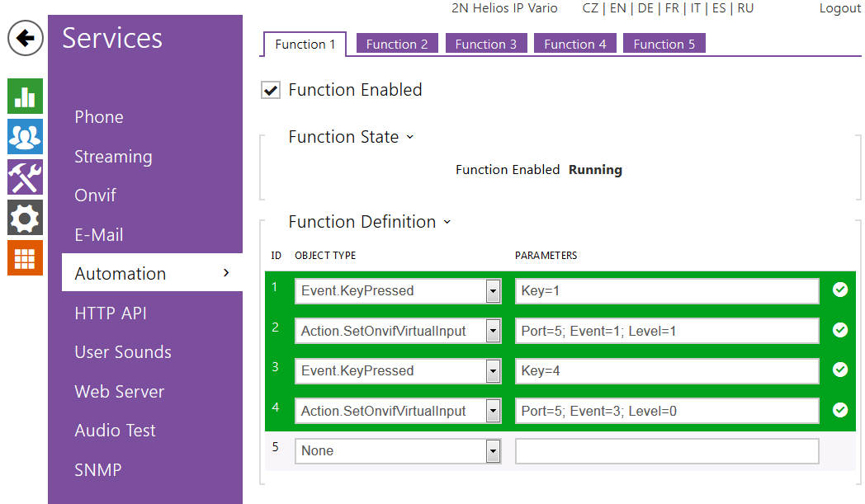This screenshot has height=504, width=865.
Task: Open the green Status chart icon
Action: [x=25, y=97]
